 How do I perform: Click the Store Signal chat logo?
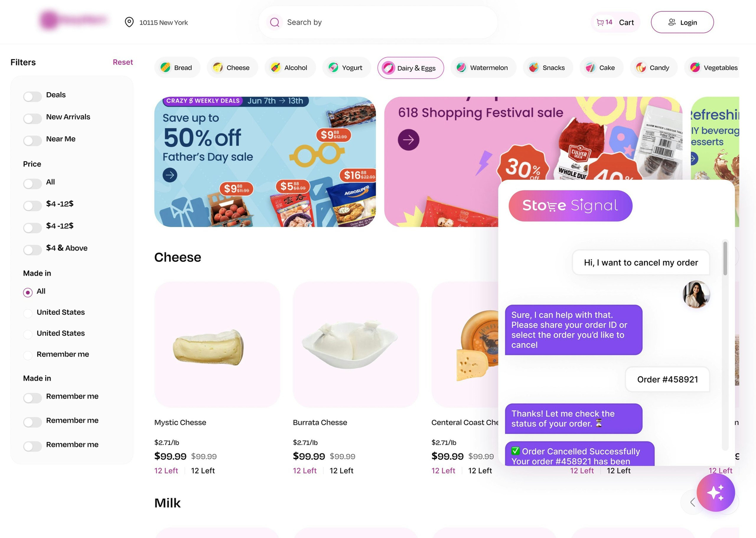(570, 206)
